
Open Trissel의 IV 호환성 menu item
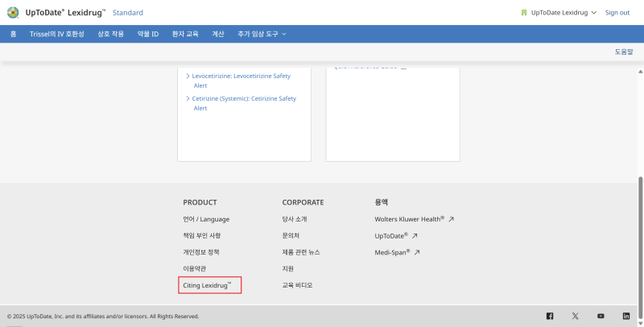click(x=56, y=34)
